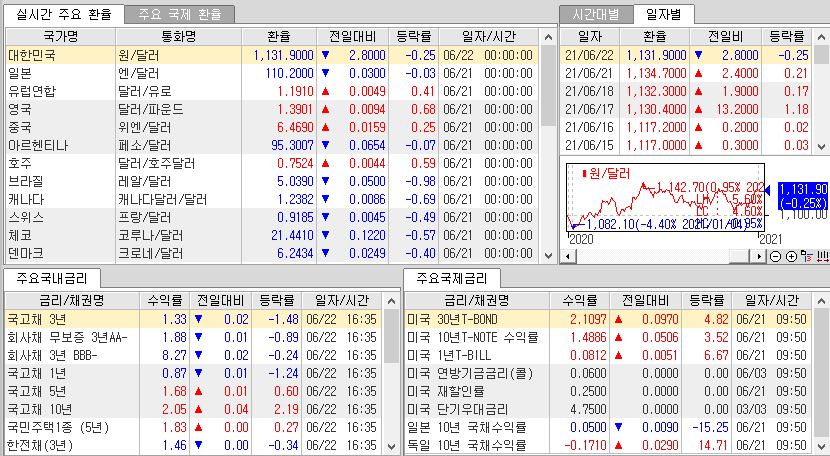830x456 pixels.
Task: Select the 영국 row
Action: tap(273, 109)
